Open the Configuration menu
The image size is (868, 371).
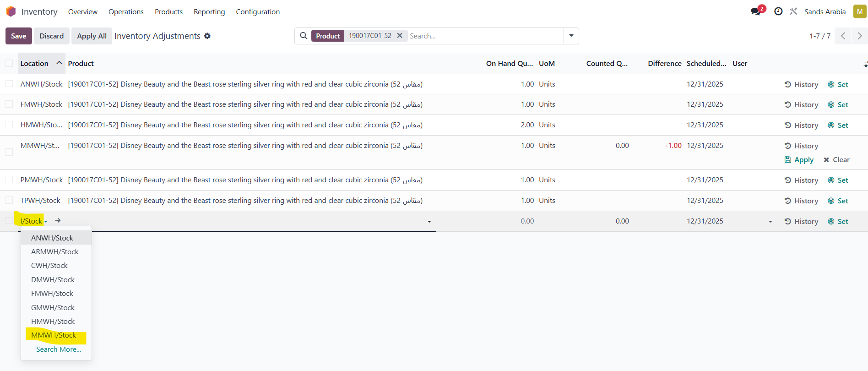(x=258, y=11)
